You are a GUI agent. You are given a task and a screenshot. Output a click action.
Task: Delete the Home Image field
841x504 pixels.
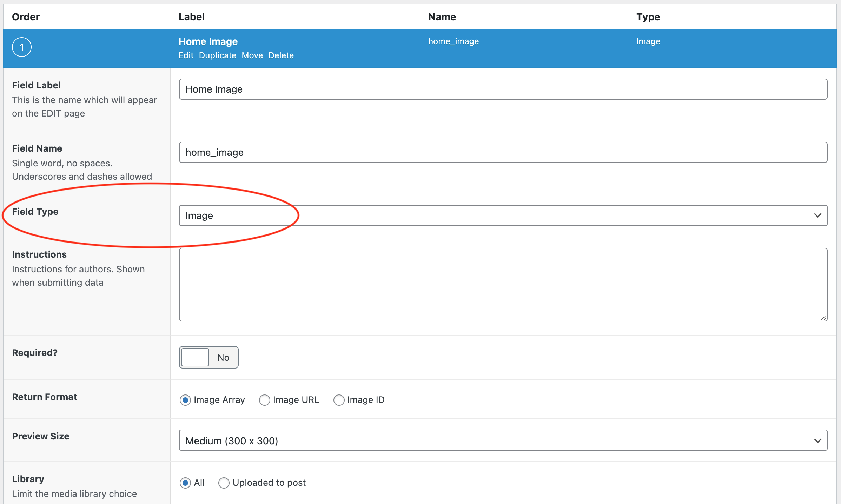coord(281,55)
